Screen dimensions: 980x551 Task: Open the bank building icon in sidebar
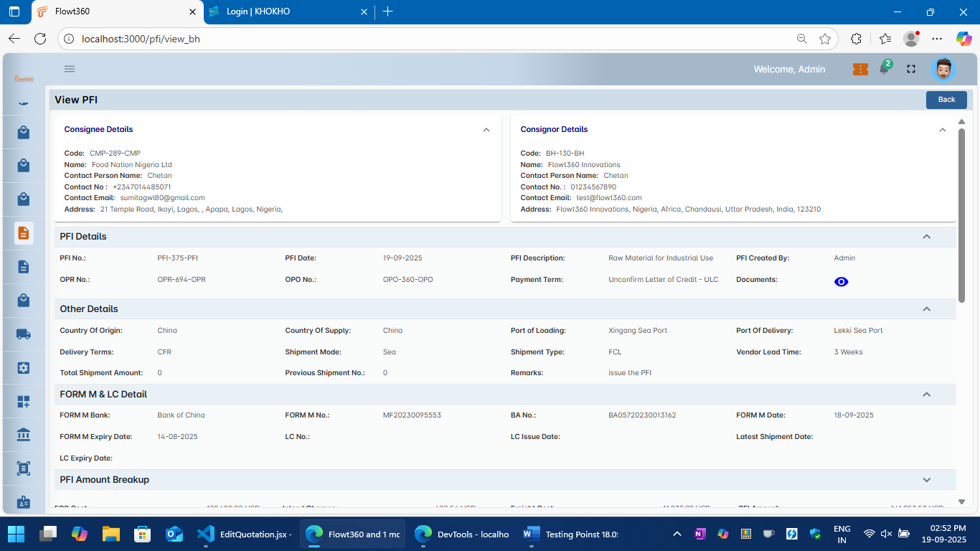point(24,435)
